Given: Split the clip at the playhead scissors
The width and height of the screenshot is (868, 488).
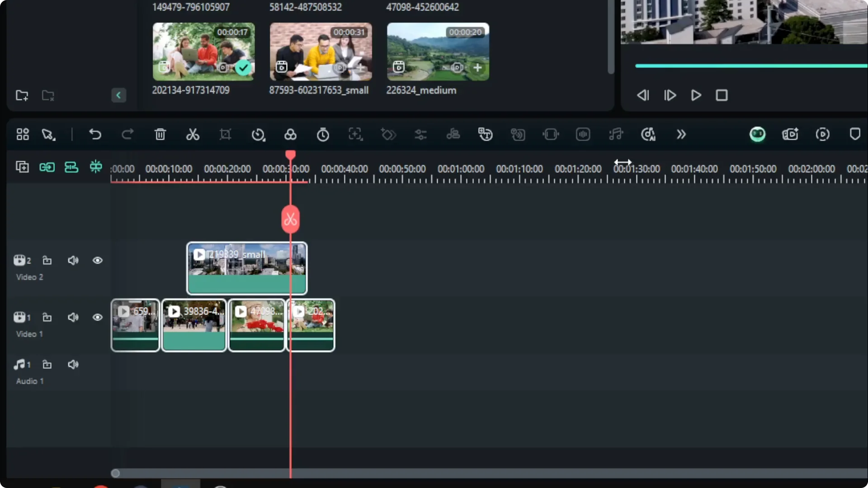Looking at the screenshot, I should pyautogui.click(x=291, y=220).
